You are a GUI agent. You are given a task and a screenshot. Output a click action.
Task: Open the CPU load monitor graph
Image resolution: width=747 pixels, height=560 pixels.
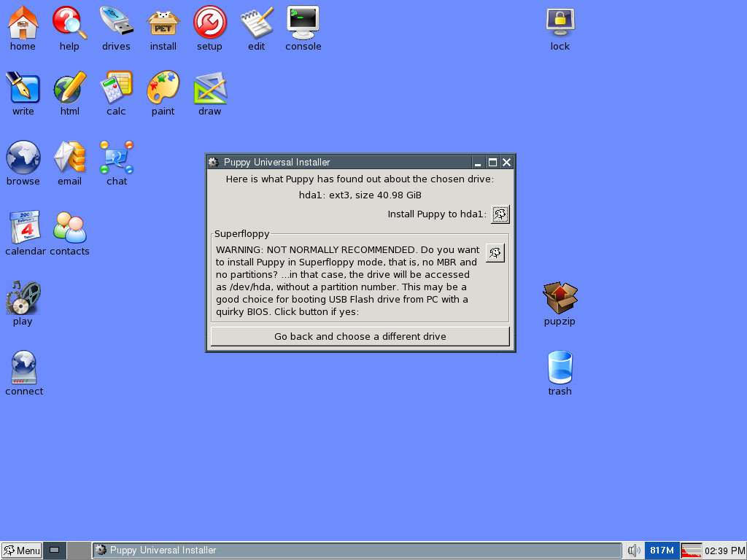(692, 551)
